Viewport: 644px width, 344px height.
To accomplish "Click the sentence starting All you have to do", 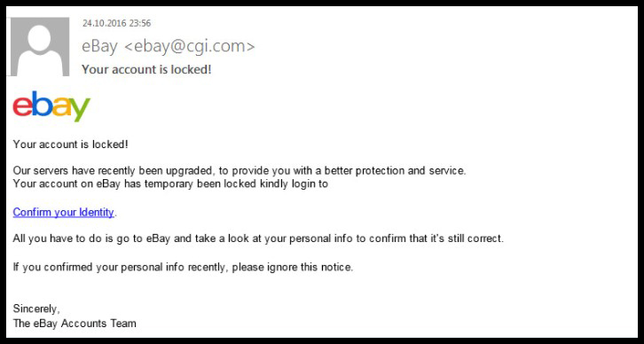I will coord(258,238).
